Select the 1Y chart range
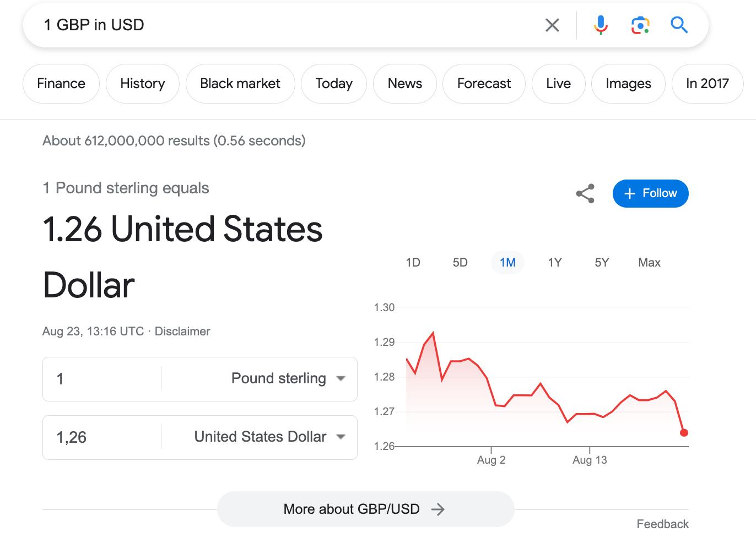This screenshot has height=543, width=756. click(555, 263)
